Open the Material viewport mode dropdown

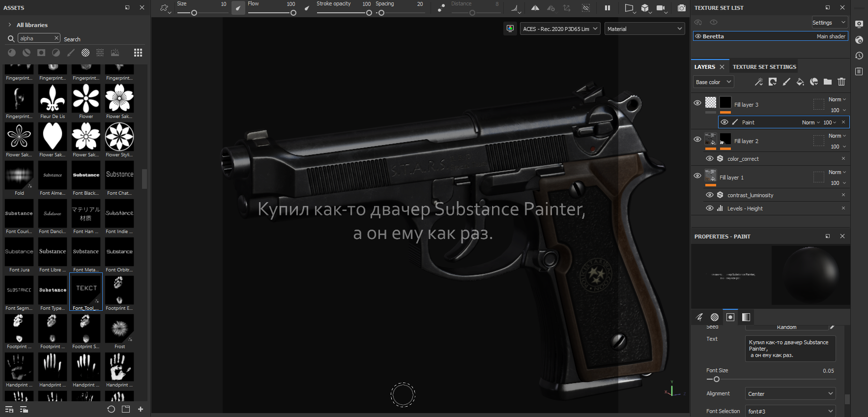[645, 29]
